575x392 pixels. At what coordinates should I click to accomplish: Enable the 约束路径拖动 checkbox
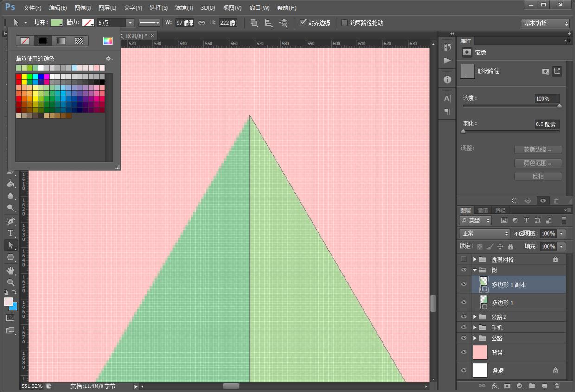pyautogui.click(x=345, y=23)
